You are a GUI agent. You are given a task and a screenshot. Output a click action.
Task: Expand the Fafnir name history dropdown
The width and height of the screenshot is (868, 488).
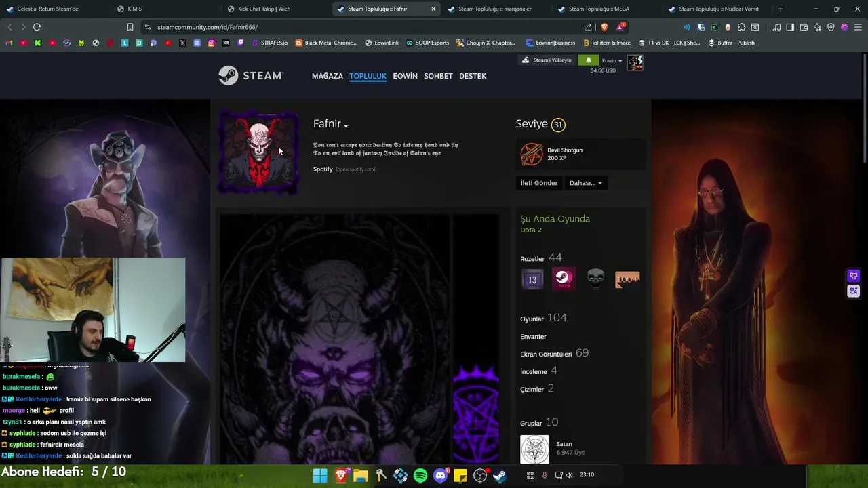pyautogui.click(x=346, y=126)
